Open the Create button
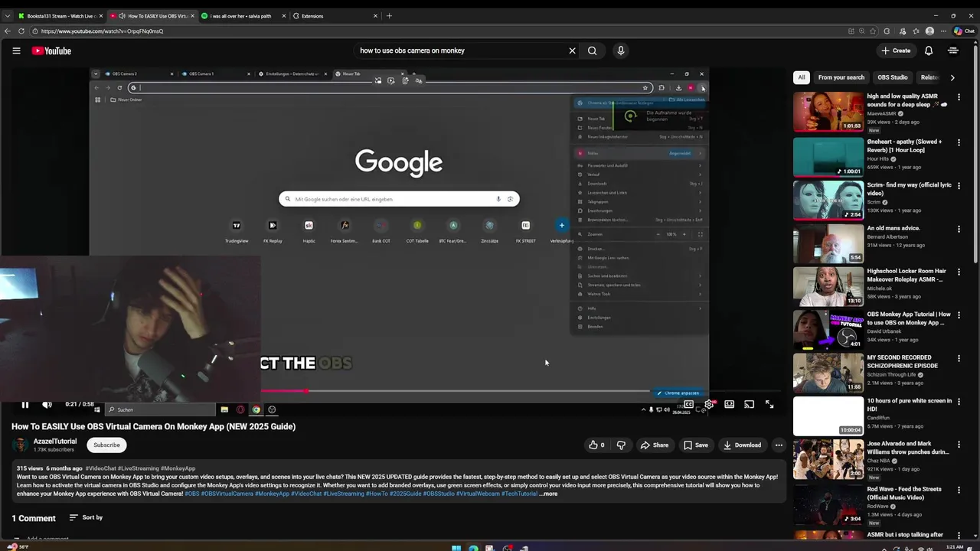 895,51
